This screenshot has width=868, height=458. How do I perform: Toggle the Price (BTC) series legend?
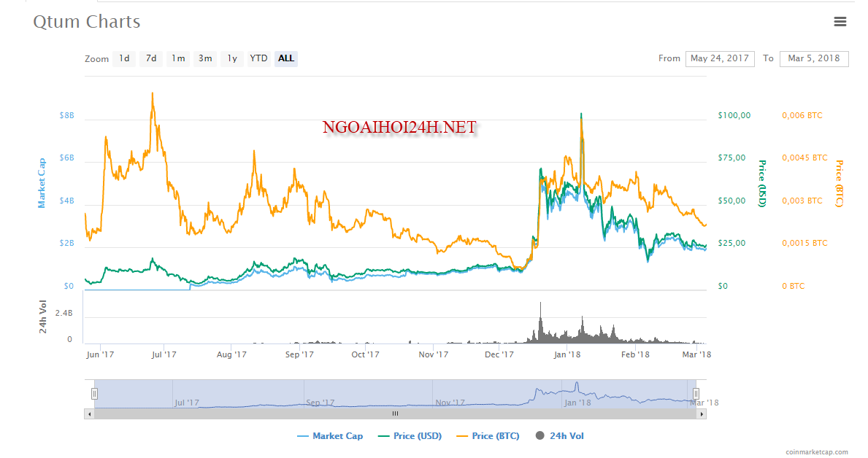(x=488, y=436)
